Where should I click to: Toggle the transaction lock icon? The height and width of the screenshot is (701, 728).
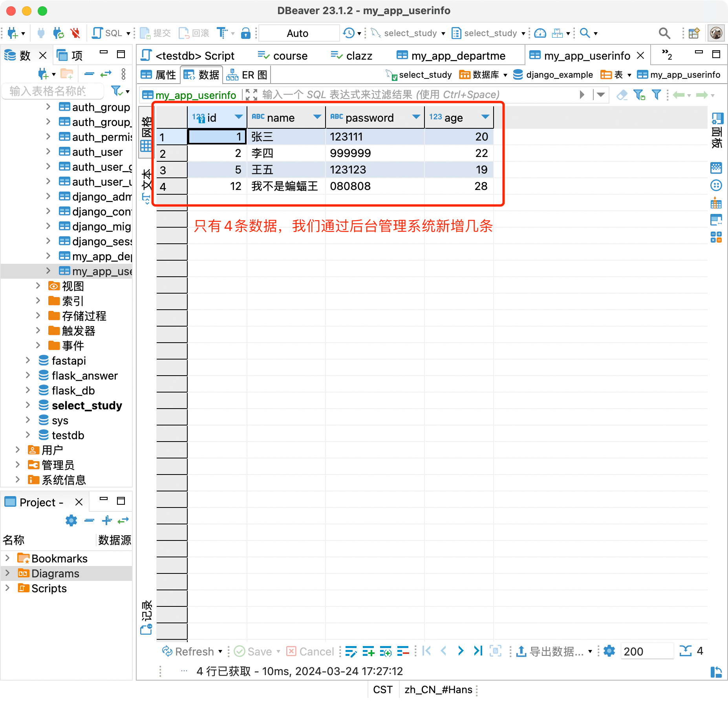[x=246, y=33]
